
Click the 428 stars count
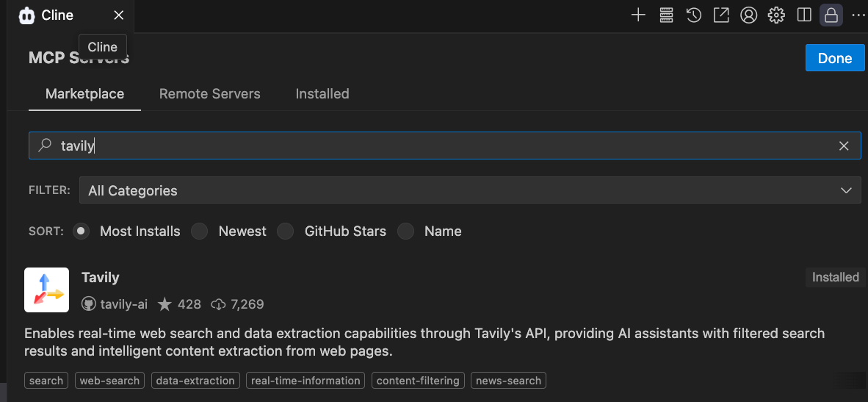(x=189, y=304)
